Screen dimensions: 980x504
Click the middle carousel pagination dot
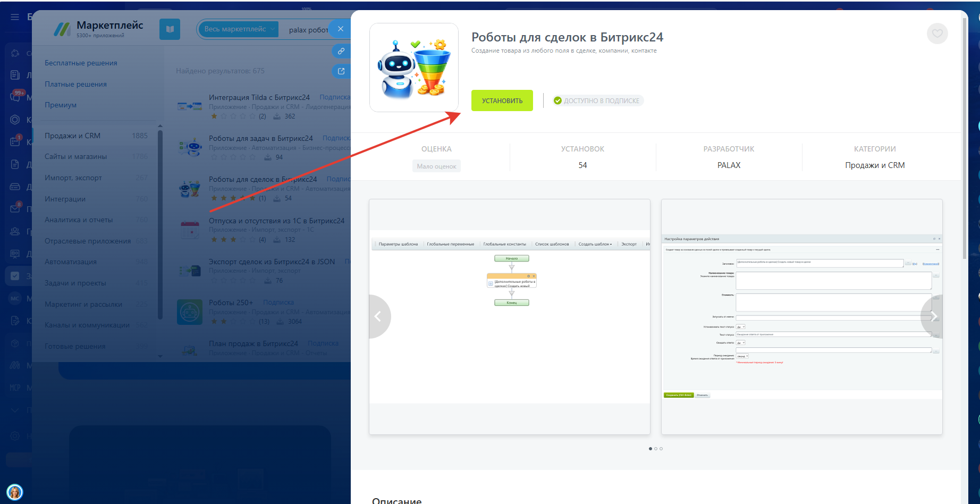(656, 449)
